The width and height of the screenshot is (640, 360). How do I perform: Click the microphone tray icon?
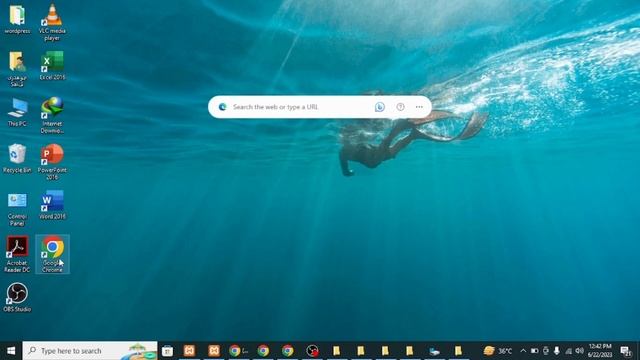tap(557, 351)
